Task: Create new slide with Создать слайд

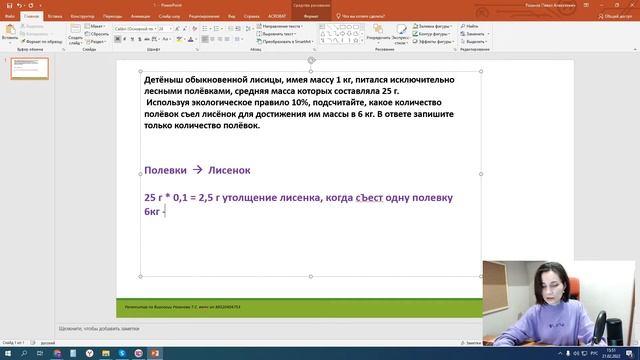Action: (75, 35)
